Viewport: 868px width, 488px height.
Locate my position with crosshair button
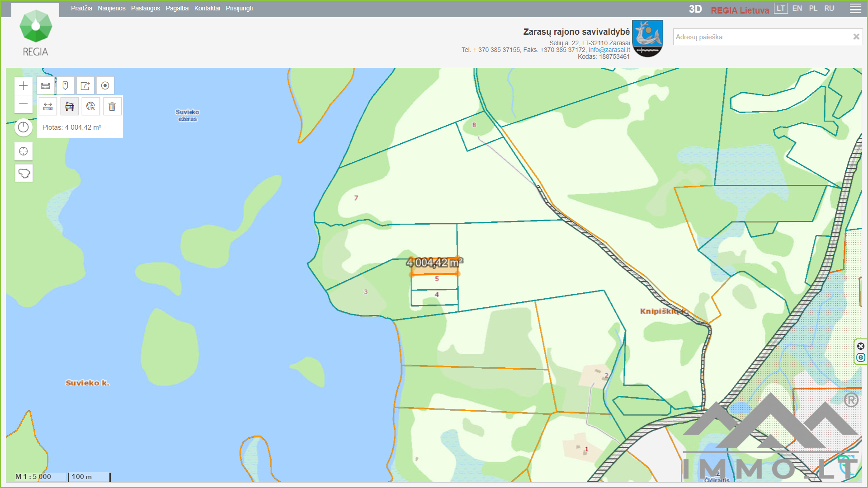[x=24, y=151]
